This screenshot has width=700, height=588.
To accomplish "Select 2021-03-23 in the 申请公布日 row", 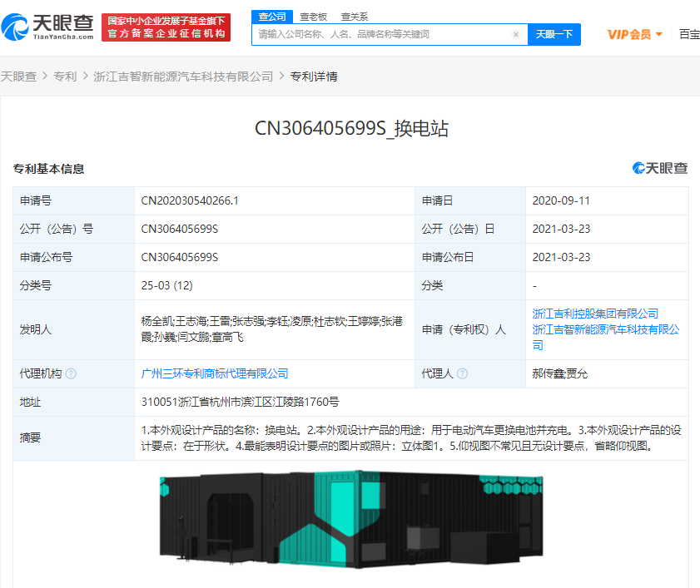I will [x=561, y=258].
